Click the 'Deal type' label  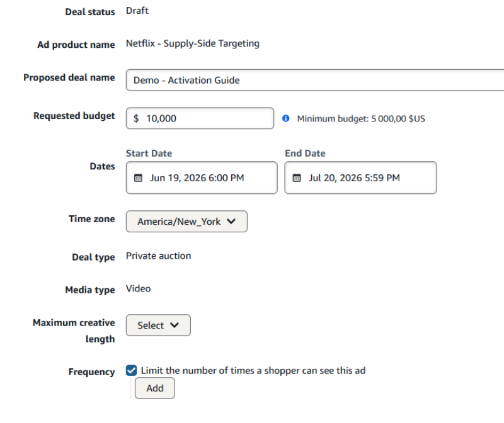(93, 257)
